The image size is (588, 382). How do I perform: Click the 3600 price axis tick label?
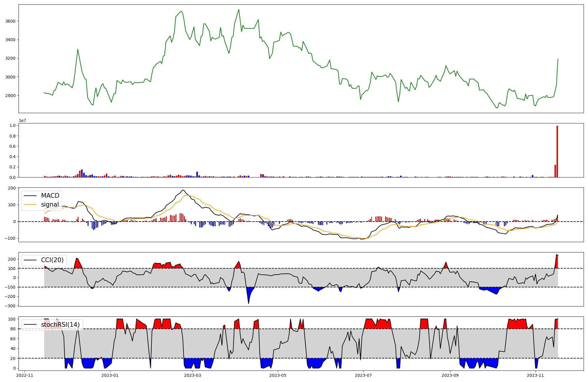point(10,21)
